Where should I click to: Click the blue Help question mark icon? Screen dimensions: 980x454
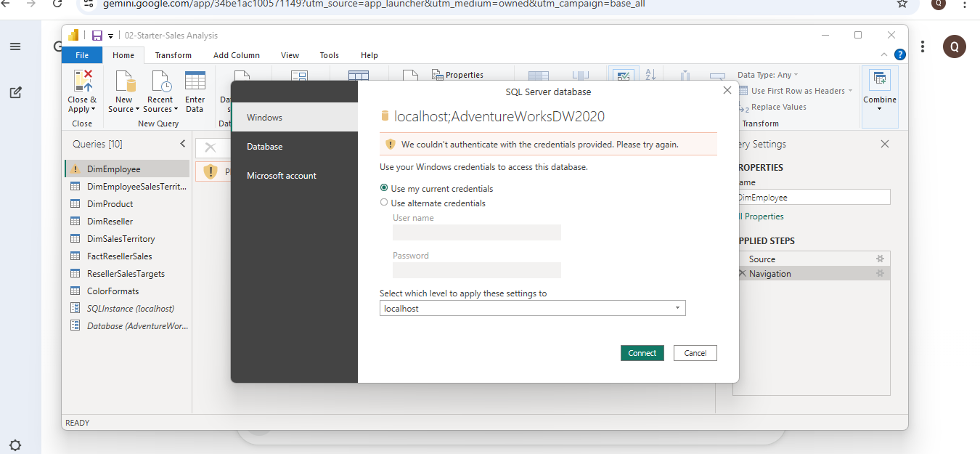(900, 54)
